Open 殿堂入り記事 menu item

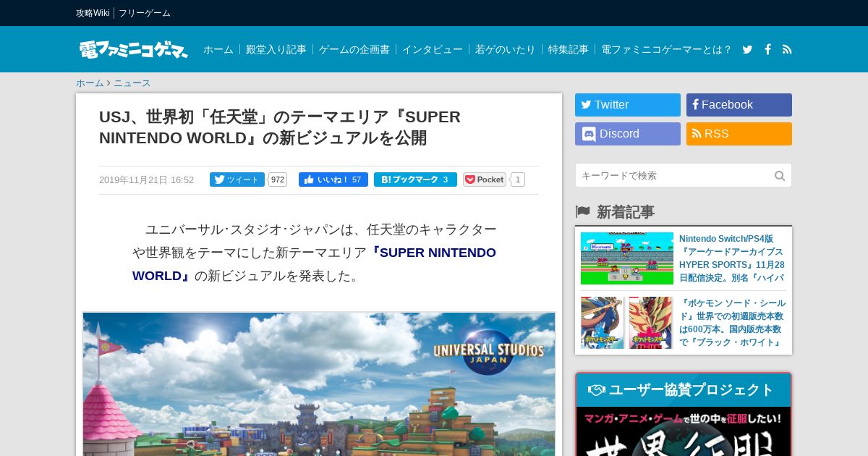[x=276, y=49]
